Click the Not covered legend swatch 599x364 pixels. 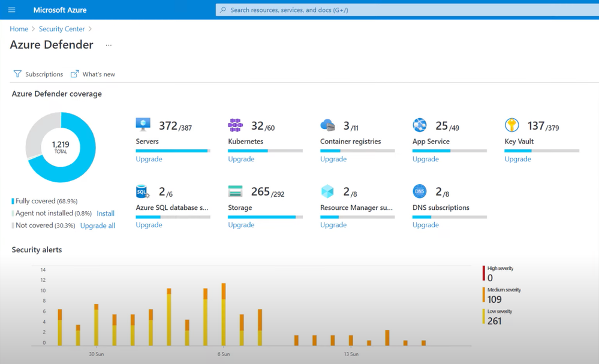[13, 225]
